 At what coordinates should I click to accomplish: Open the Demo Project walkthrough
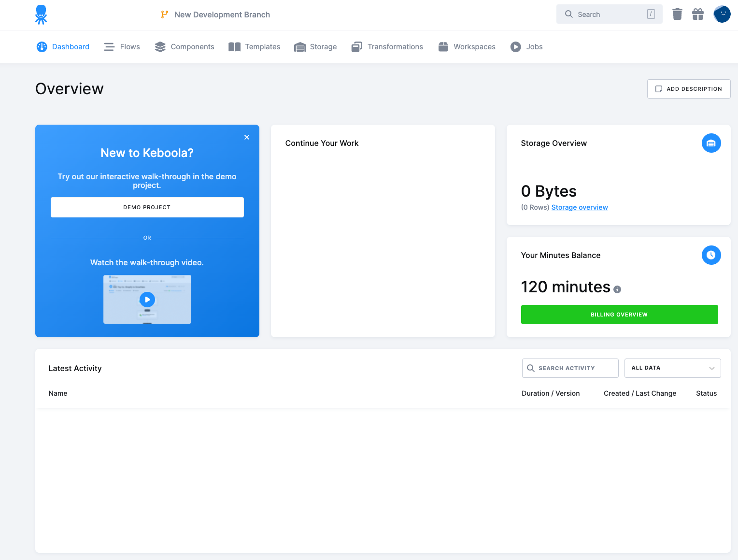tap(147, 207)
